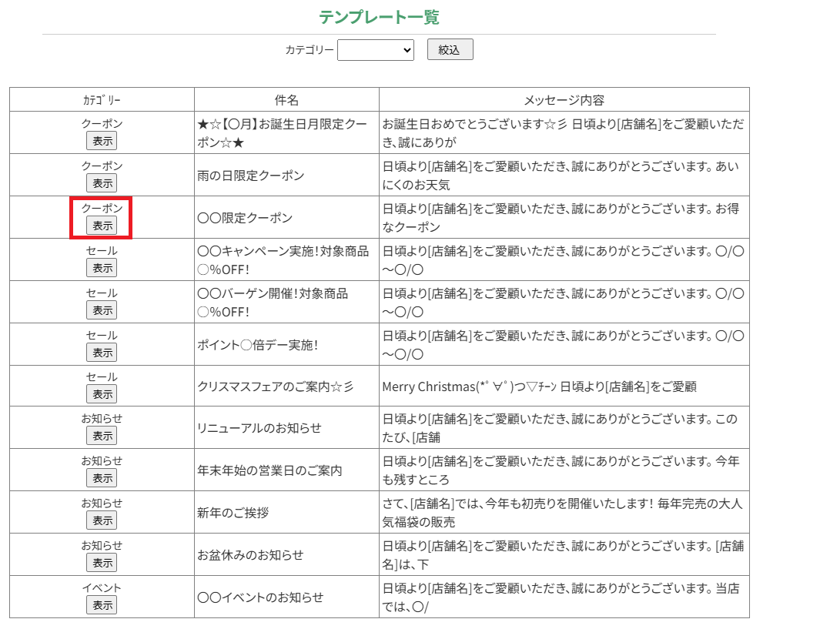Select subject 年末年始の営業日のご案内
Screen dimensions: 840x629
[269, 470]
